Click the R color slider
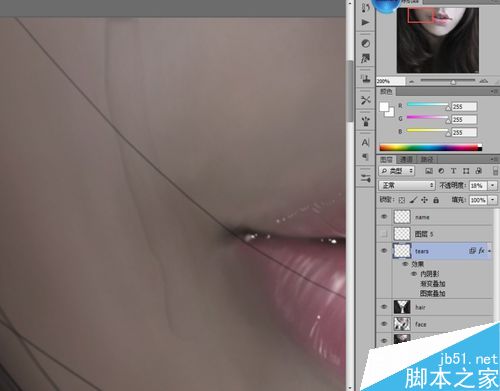Image resolution: width=500 pixels, height=391 pixels. click(x=428, y=105)
